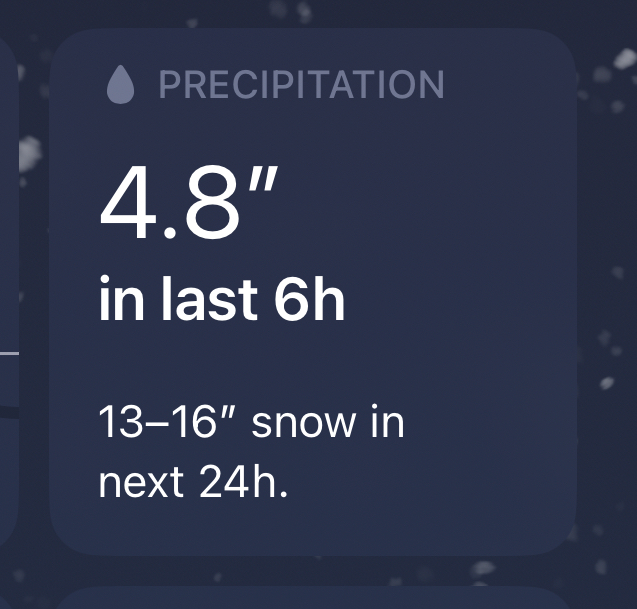Select the PRECIPITATION header label
The width and height of the screenshot is (637, 609).
301,86
